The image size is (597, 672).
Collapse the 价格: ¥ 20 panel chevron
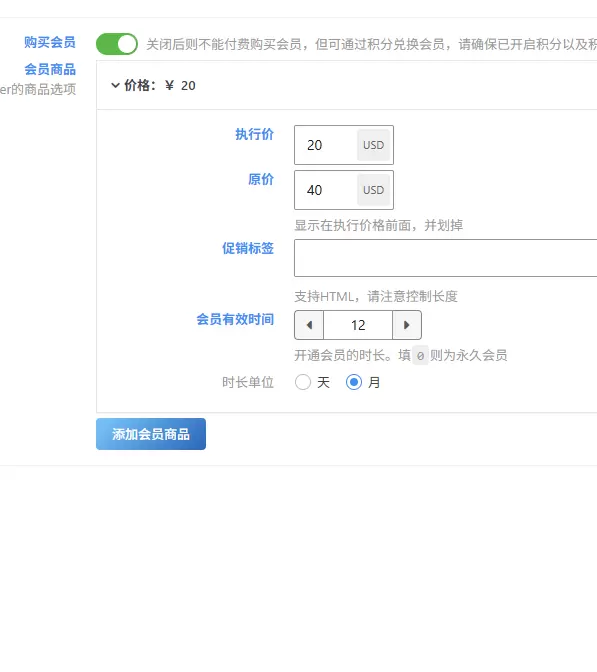pos(115,85)
